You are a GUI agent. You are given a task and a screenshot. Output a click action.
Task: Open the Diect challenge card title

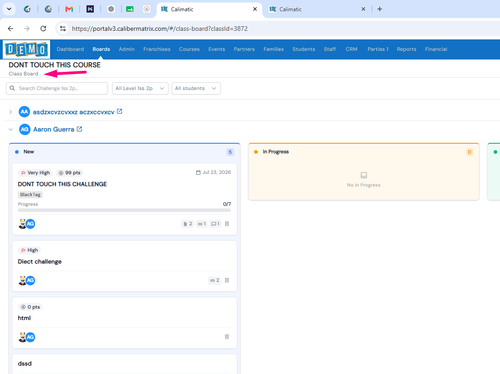40,262
